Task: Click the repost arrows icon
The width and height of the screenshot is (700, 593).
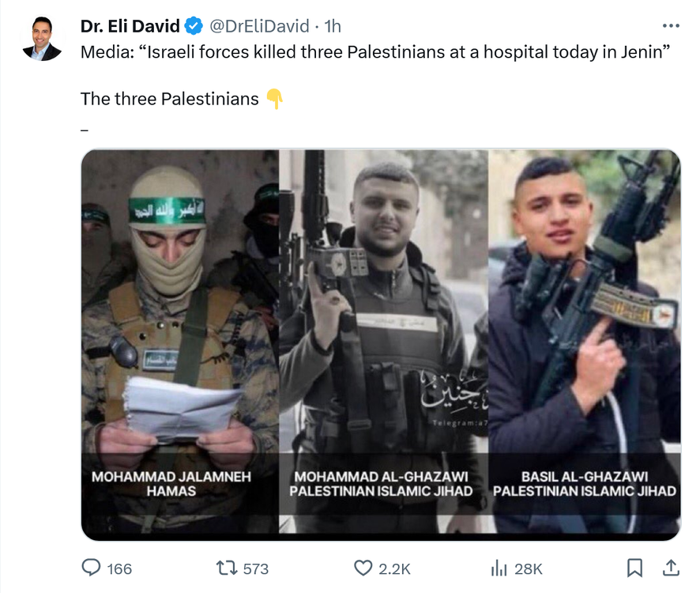Action: coord(227,568)
